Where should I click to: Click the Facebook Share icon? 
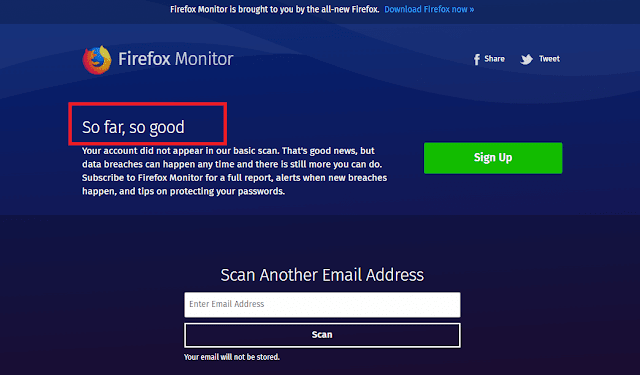(476, 60)
